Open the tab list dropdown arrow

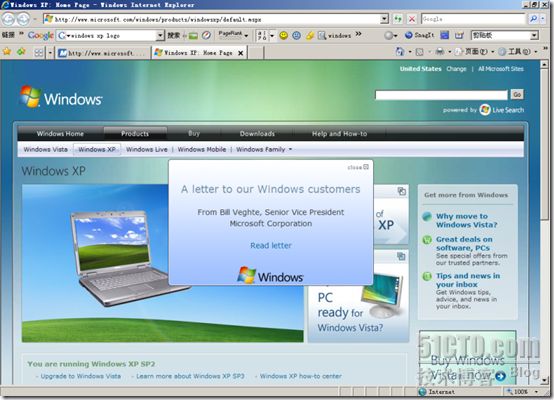(50, 53)
